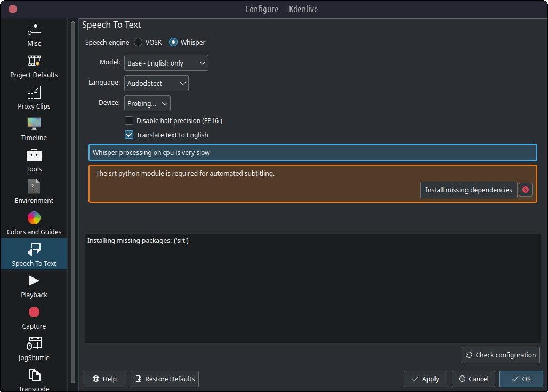Screen dimensions: 548x392
Task: Open JogShuttle settings icon
Action: point(34,344)
